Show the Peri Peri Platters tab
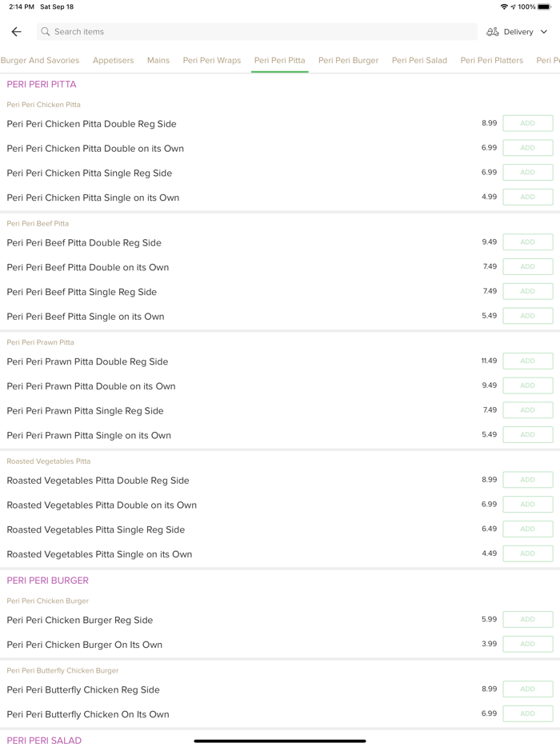Screen dimensions: 560x747 492,60
